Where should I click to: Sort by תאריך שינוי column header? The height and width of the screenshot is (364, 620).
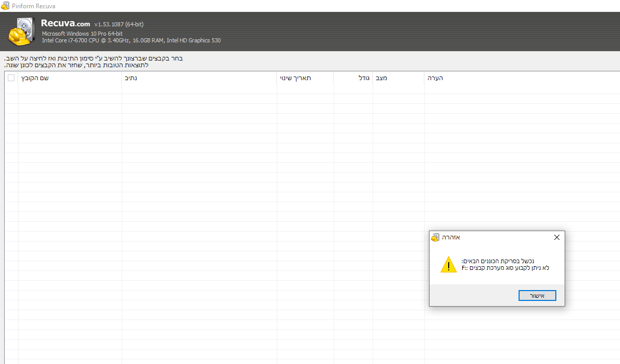(x=305, y=78)
